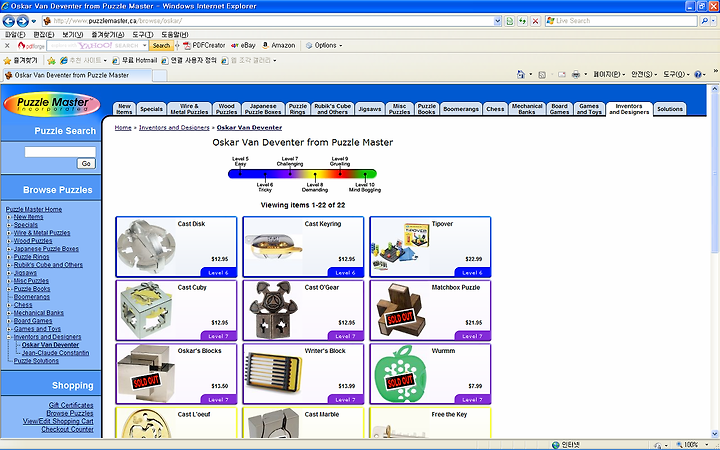Open the Options toolbar dropdown

click(x=324, y=45)
